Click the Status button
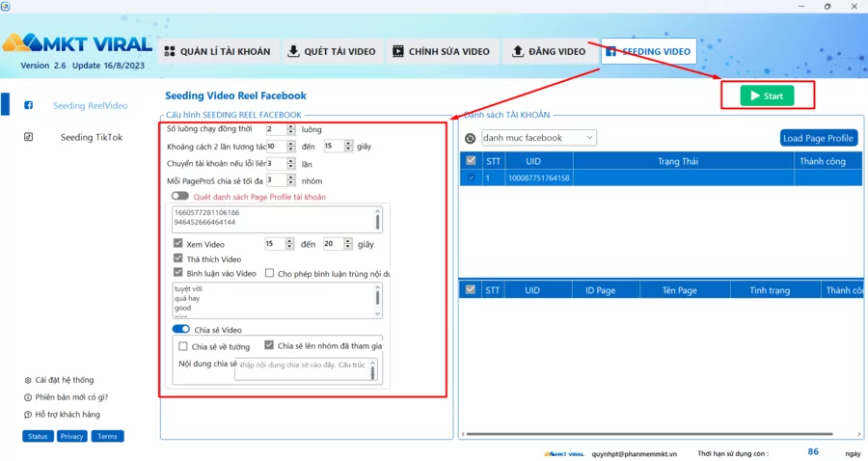The height and width of the screenshot is (461, 868). (38, 437)
